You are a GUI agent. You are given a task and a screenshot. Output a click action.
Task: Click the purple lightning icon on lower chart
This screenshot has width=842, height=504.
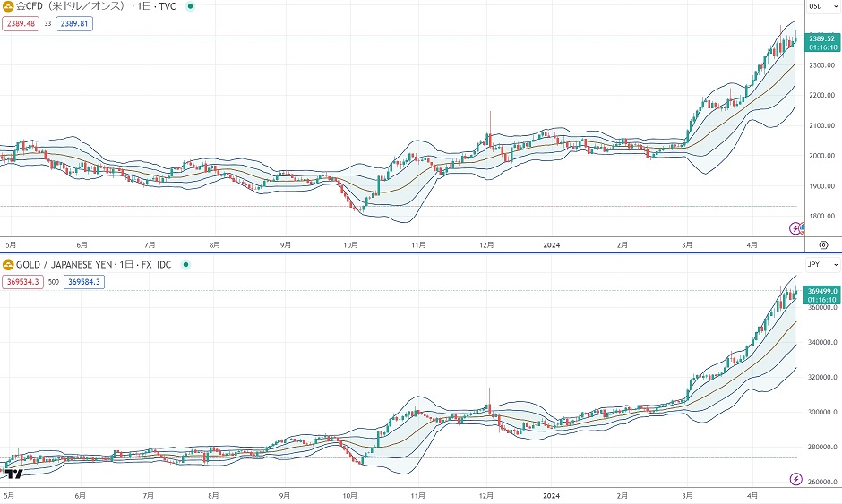click(x=796, y=480)
